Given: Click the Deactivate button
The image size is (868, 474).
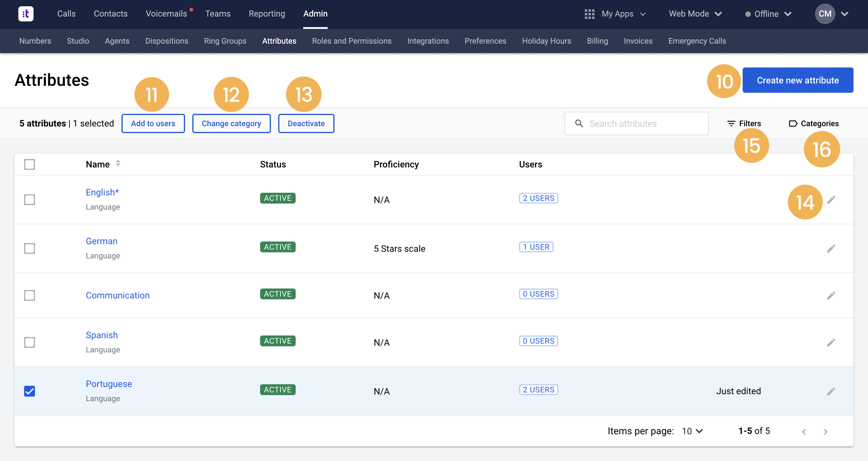Looking at the screenshot, I should (x=306, y=123).
